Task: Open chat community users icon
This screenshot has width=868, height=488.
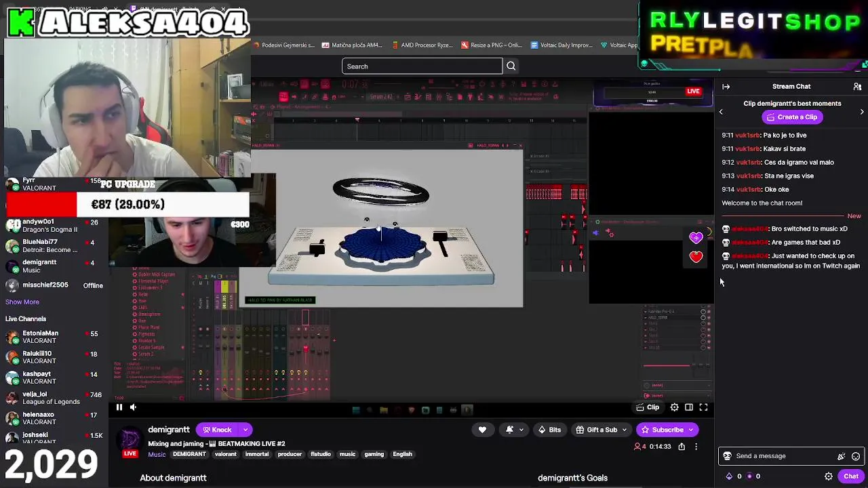Action: pos(857,87)
